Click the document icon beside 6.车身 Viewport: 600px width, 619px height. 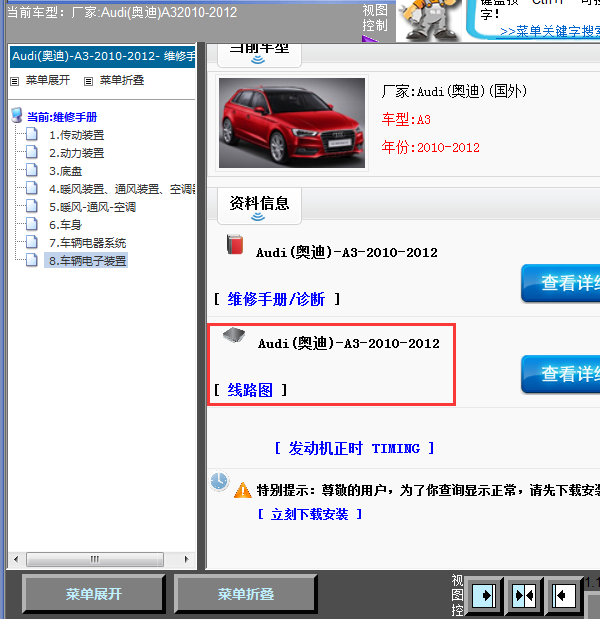(32, 224)
